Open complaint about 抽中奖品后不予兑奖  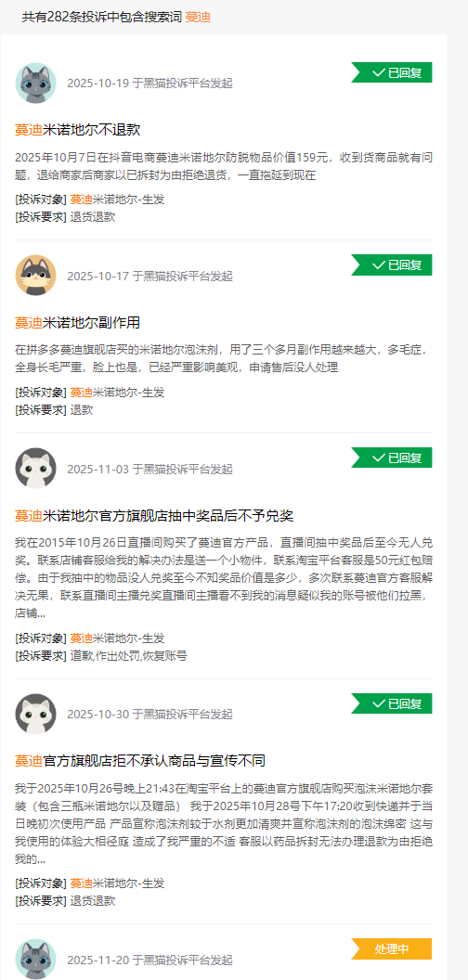click(154, 516)
